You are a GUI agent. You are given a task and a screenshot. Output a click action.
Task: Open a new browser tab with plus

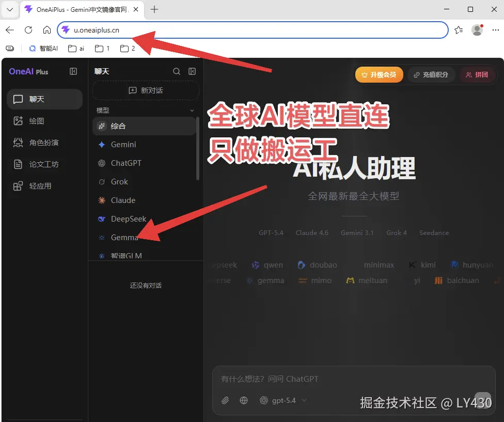click(154, 9)
